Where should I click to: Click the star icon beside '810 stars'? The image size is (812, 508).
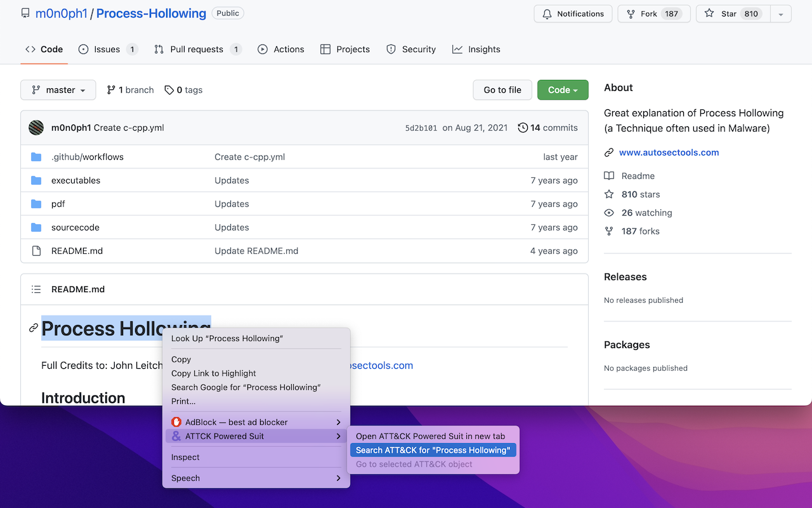tap(609, 194)
